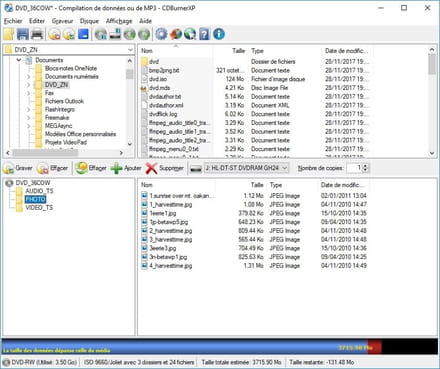The width and height of the screenshot is (440, 369).
Task: Expand the Flashintegro folder node
Action: (28, 110)
